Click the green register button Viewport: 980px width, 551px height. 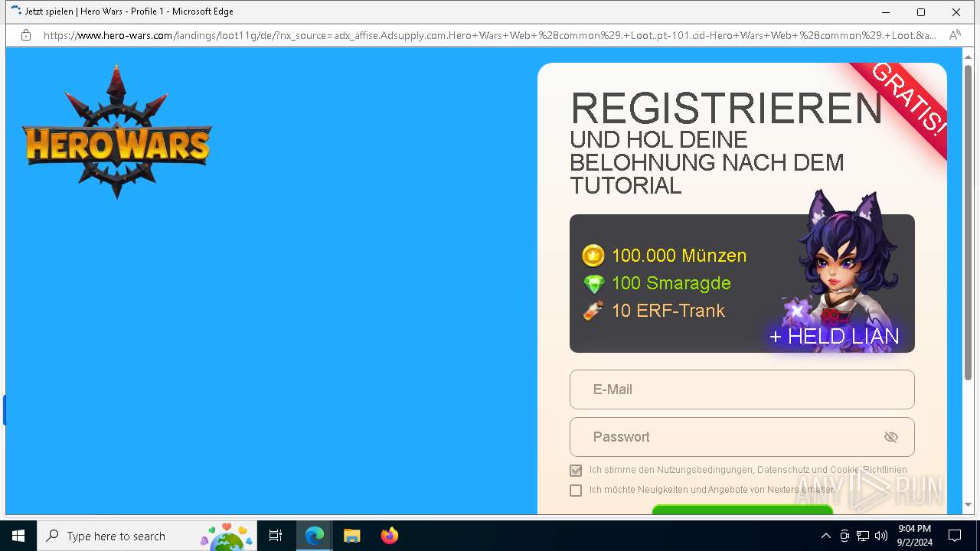[x=742, y=510]
